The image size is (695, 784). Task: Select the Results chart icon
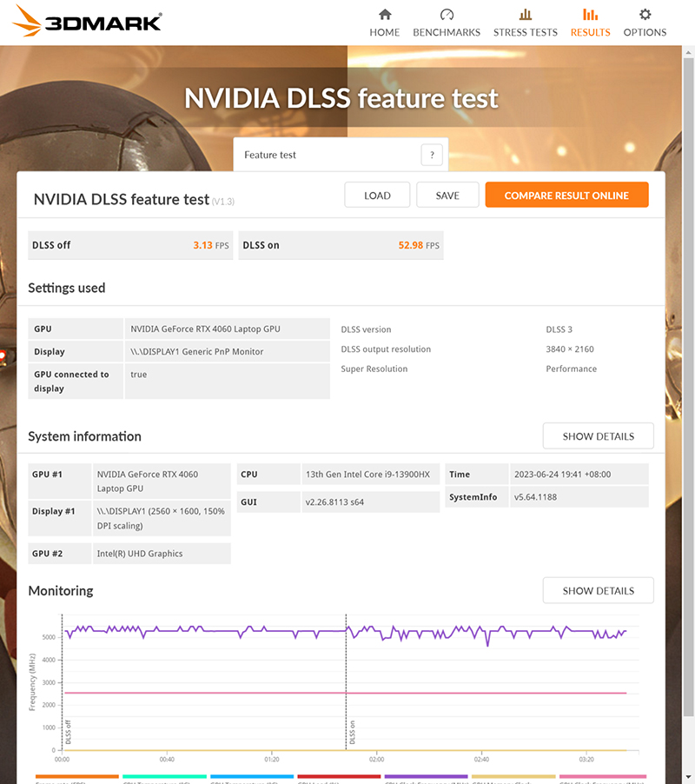590,15
